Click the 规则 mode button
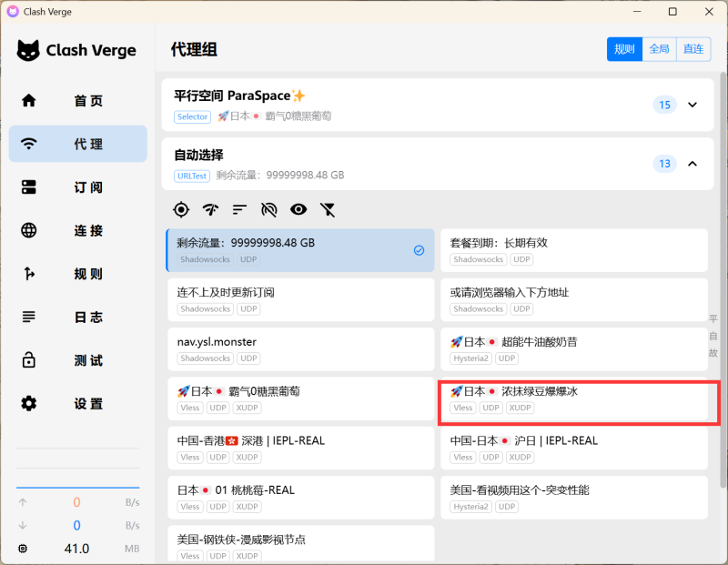Screen dimensions: 728x565 [x=624, y=49]
